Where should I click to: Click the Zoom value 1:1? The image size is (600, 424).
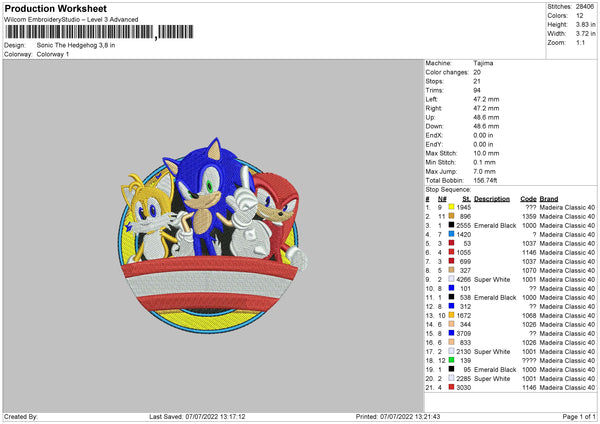coord(580,42)
